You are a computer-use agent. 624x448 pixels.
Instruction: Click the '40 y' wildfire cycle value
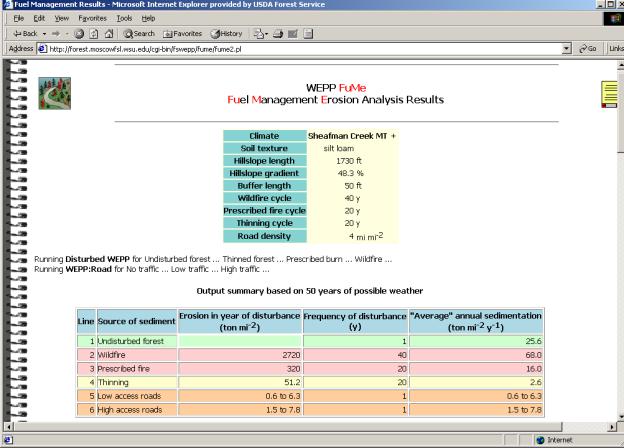[x=352, y=198]
